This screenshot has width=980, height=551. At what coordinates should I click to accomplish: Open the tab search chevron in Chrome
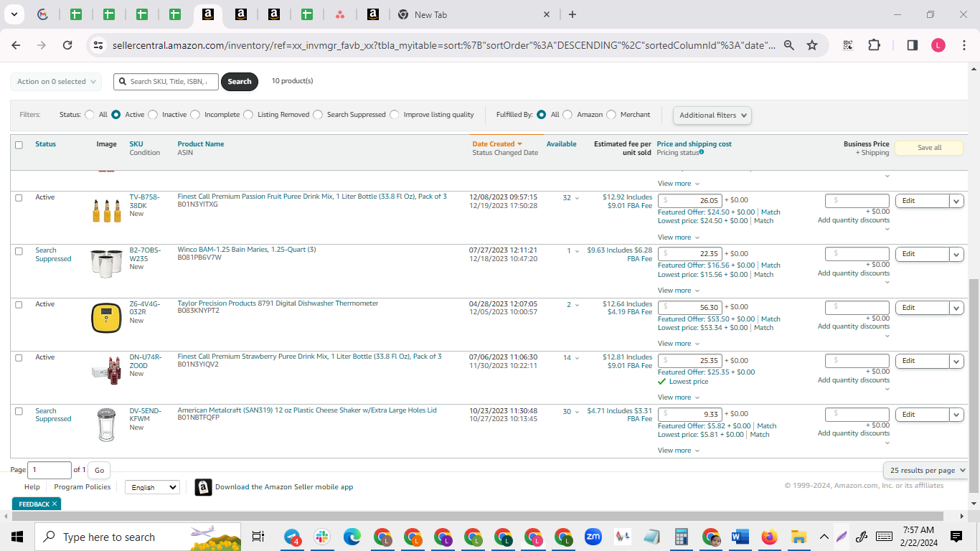(x=14, y=14)
